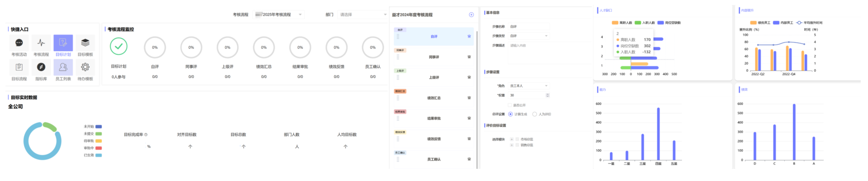Delete the 结果审批 step via trash icon
The image size is (868, 181).
pyautogui.click(x=469, y=119)
